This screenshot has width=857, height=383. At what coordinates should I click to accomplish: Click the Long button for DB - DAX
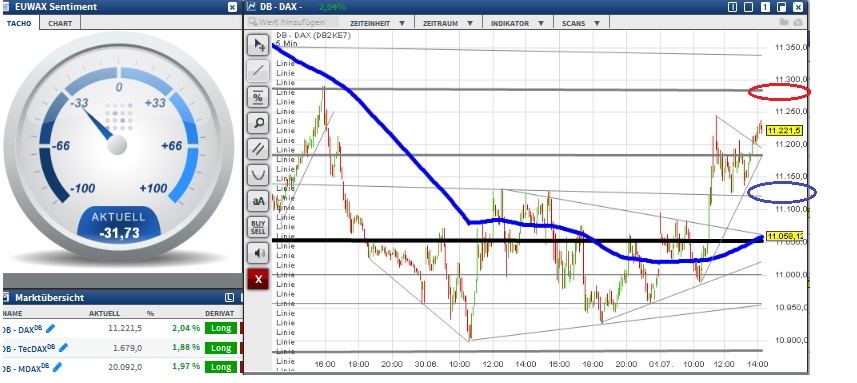tap(221, 328)
